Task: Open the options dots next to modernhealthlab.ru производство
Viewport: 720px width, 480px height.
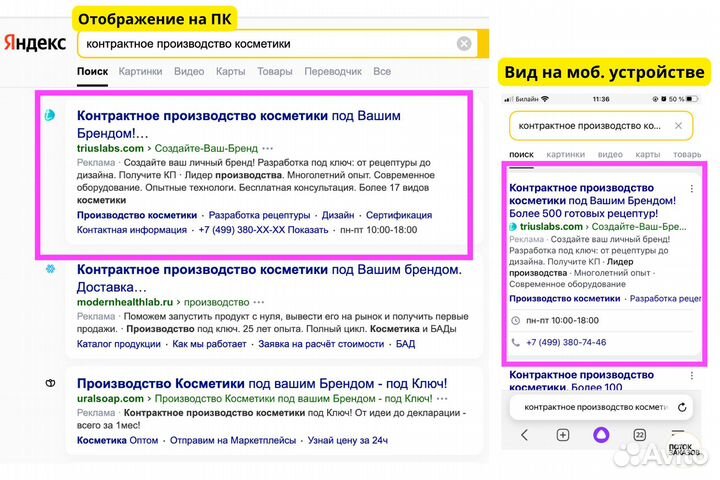Action: (259, 302)
